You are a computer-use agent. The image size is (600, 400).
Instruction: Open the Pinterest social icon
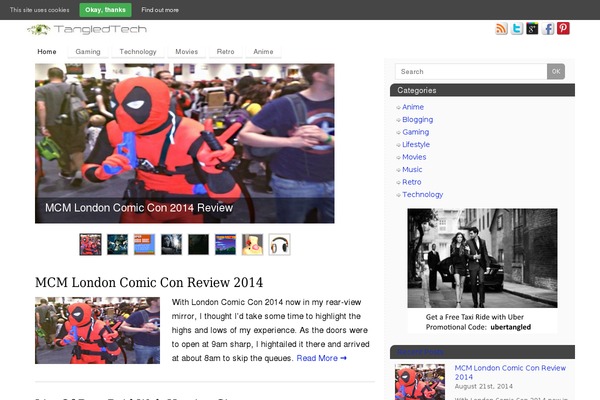coord(563,29)
